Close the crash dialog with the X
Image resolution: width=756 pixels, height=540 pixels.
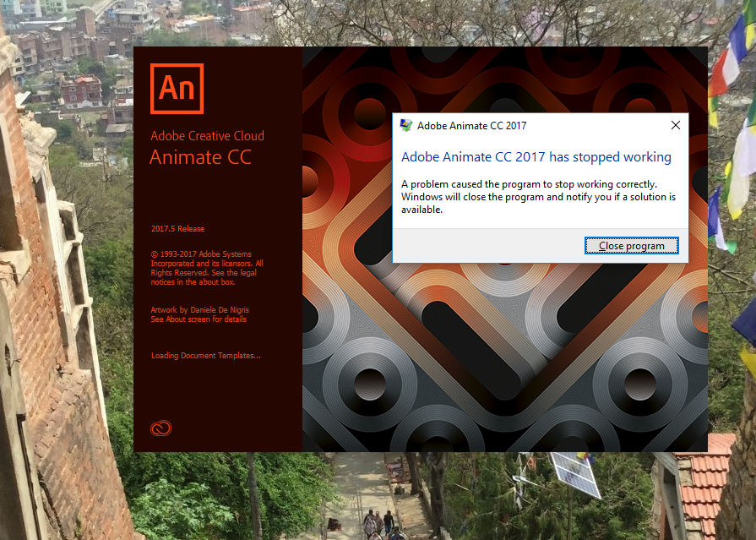[x=676, y=125]
